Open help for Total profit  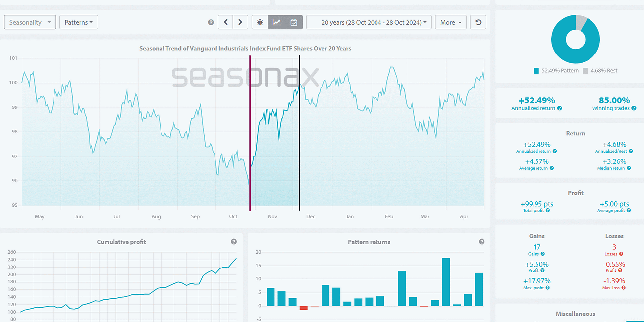pos(548,211)
